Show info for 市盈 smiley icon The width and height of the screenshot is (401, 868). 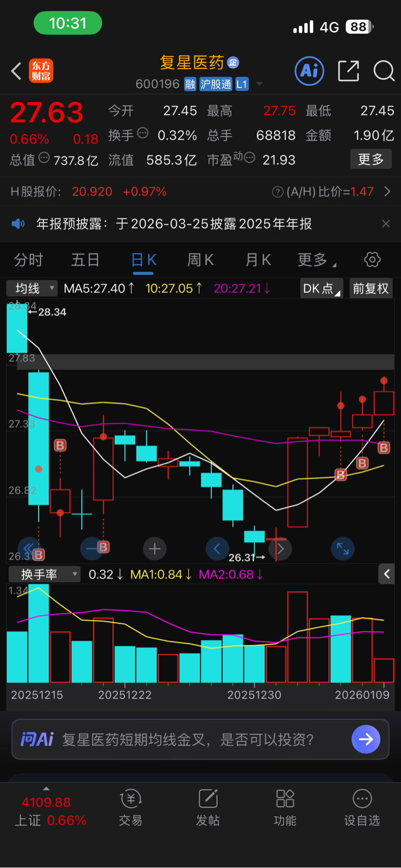[250, 157]
